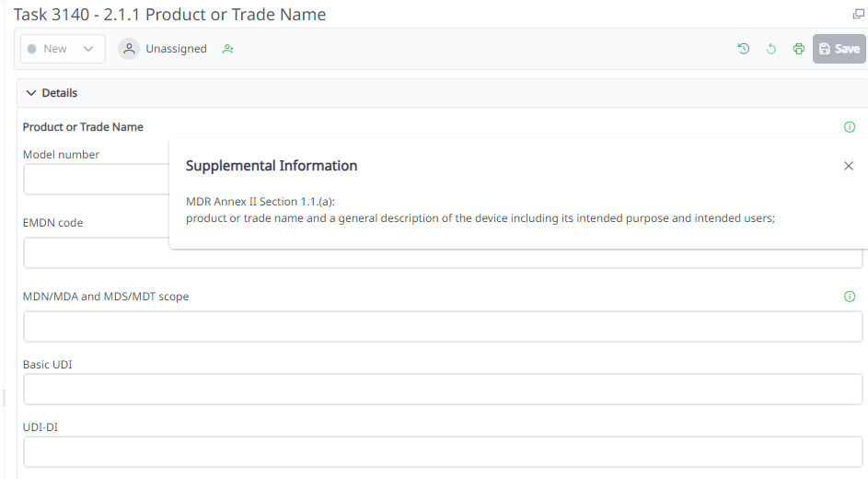Show info for MDN/MDA and MDS/MDT scope

(850, 297)
